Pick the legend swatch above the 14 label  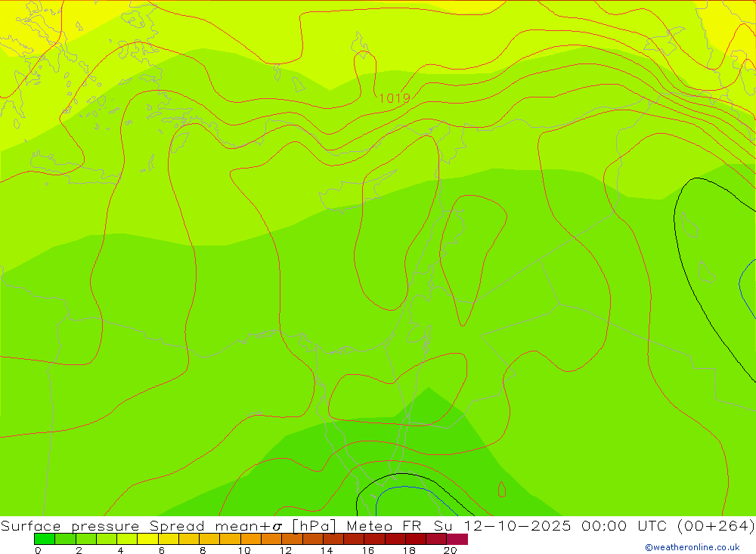pyautogui.click(x=333, y=539)
